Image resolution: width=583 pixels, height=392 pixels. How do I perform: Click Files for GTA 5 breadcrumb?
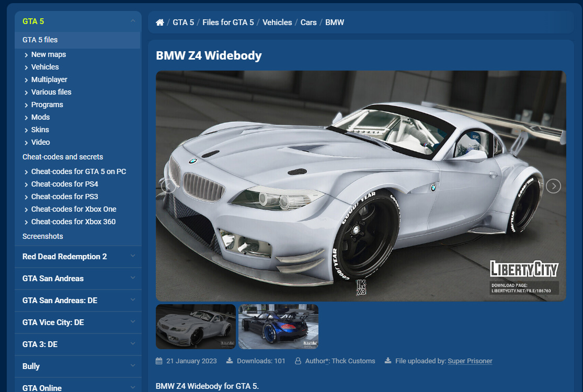pyautogui.click(x=228, y=22)
